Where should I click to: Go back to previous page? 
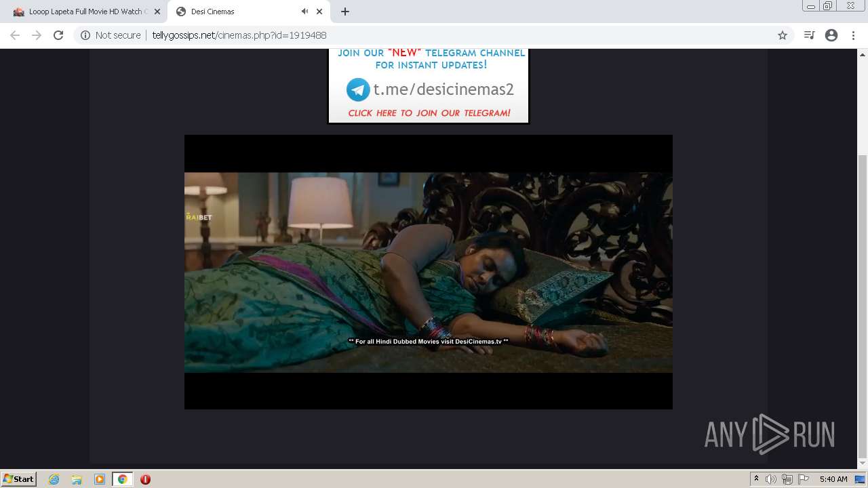15,35
